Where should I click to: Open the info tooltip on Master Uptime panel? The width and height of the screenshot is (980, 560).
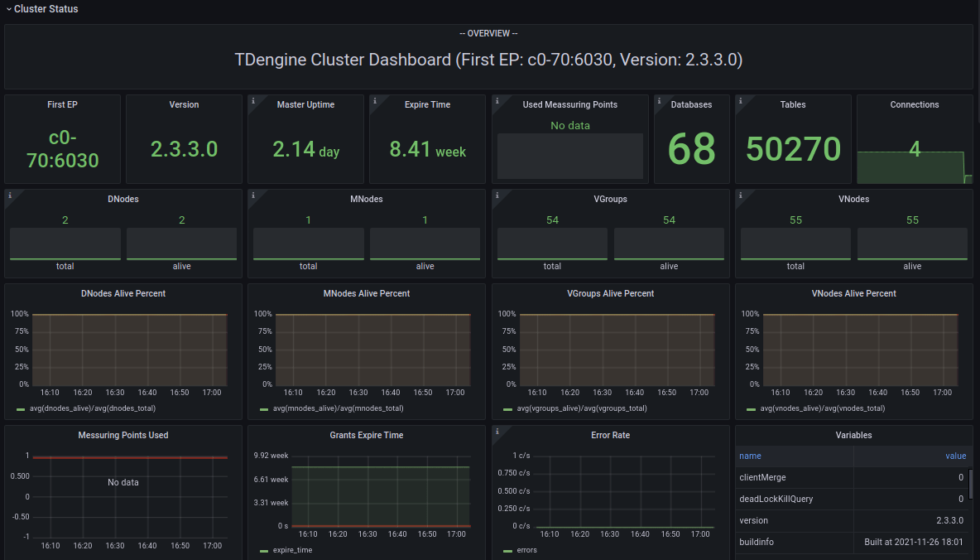pos(253,99)
